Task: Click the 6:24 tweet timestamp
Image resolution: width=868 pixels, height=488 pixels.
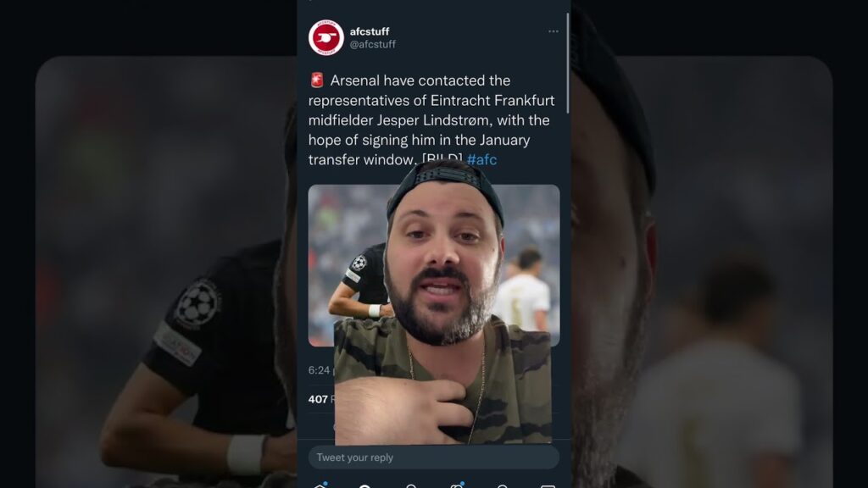Action: coord(320,370)
